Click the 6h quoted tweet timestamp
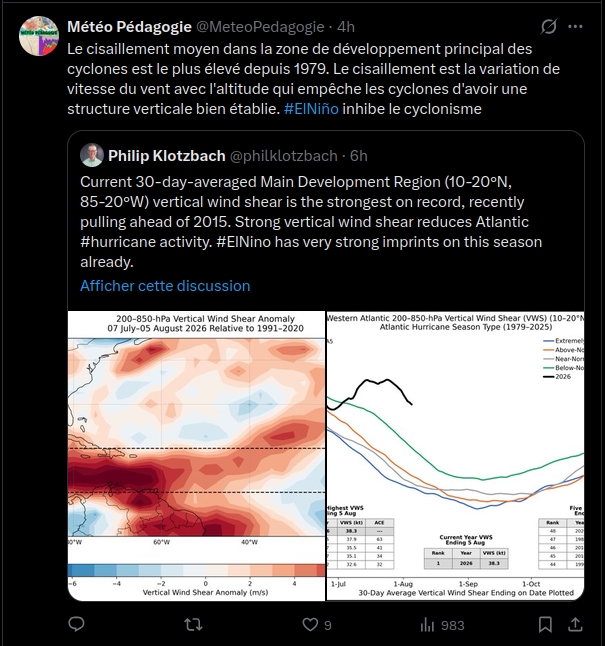Viewport: 605px width, 646px height. pos(359,156)
